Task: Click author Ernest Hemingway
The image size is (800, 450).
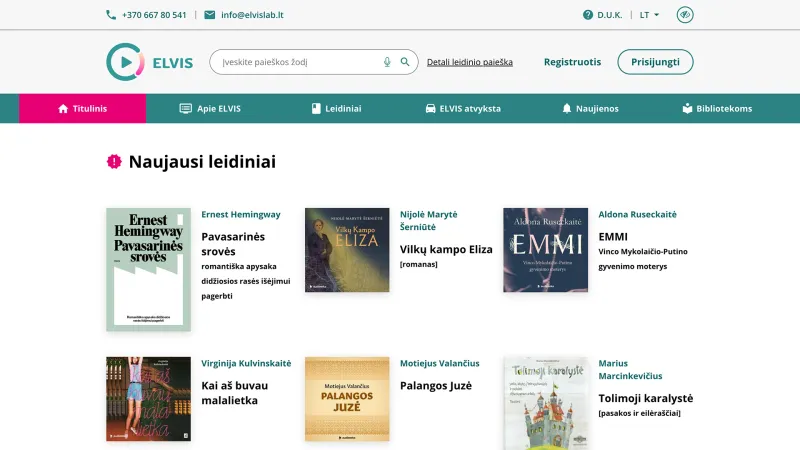Action: (241, 214)
